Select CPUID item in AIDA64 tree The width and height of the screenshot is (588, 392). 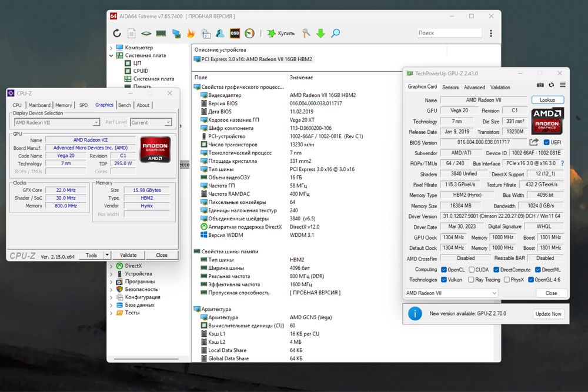(x=141, y=71)
